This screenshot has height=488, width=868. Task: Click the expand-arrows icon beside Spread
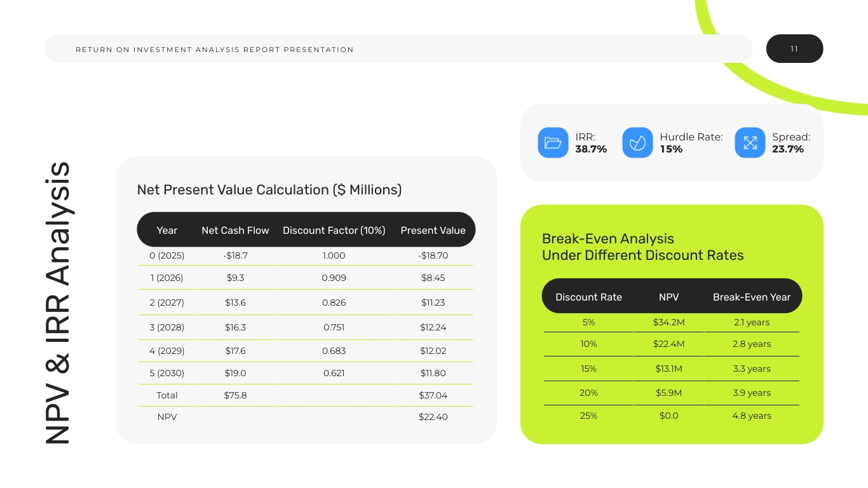(x=750, y=143)
